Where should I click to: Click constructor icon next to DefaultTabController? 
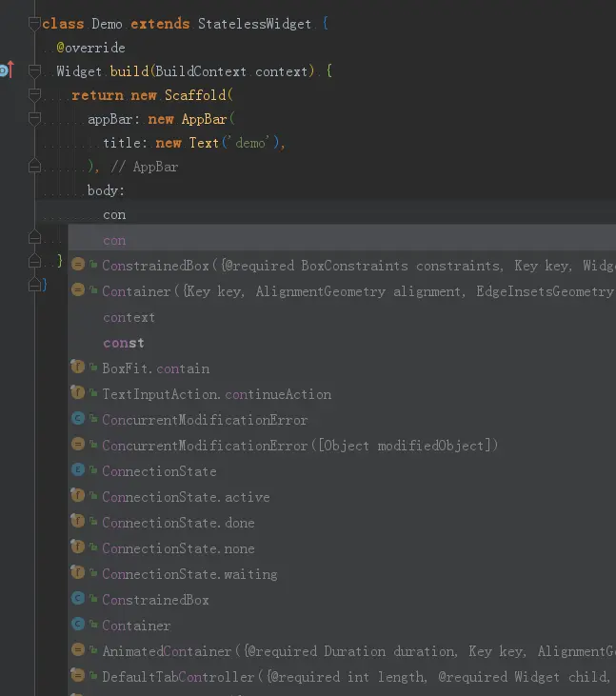[78, 675]
